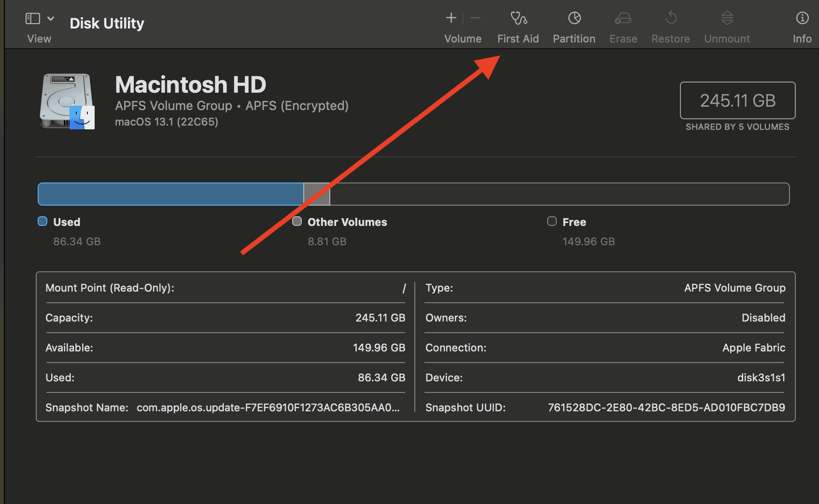Viewport: 819px width, 504px height.
Task: Click the Erase drive icon
Action: click(x=623, y=18)
